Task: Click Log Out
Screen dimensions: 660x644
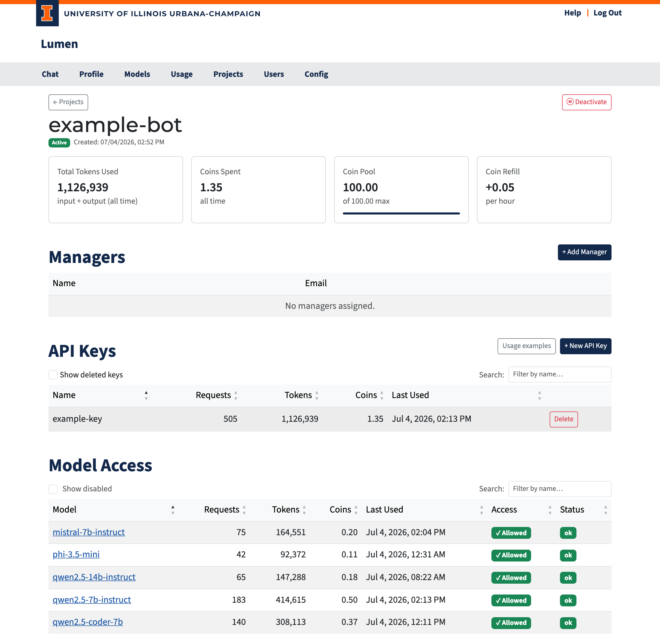Action: (607, 13)
